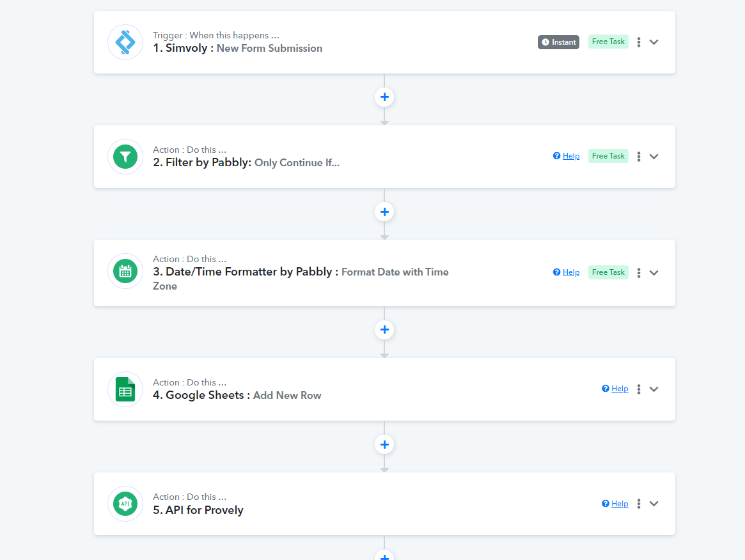Screen dimensions: 745x560
Task: Click Free Task badge on Date/Time Formatter
Action: coord(608,272)
